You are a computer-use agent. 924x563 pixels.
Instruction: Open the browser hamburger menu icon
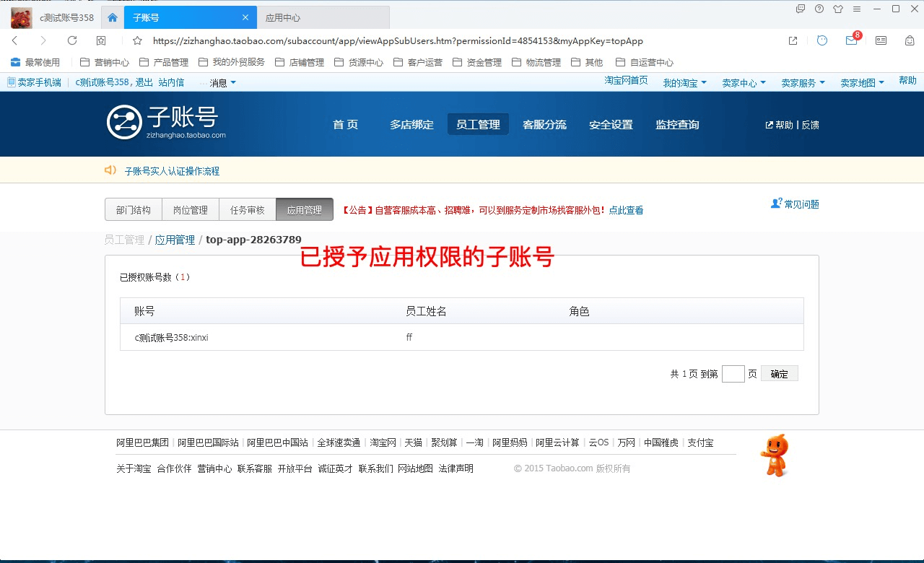[857, 9]
